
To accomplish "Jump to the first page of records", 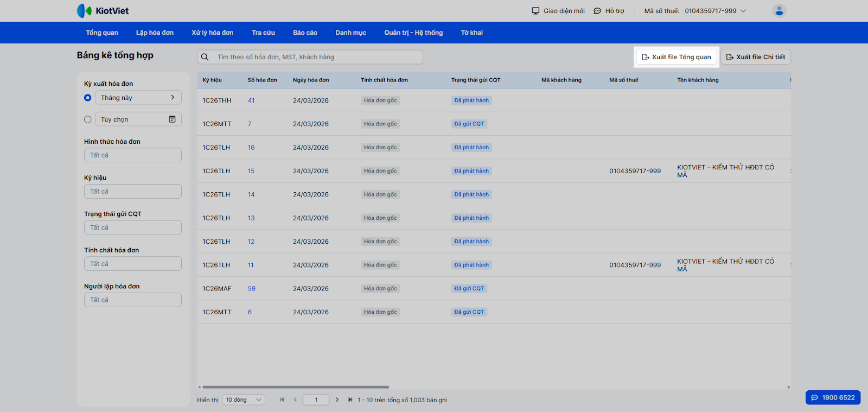I will (x=282, y=400).
